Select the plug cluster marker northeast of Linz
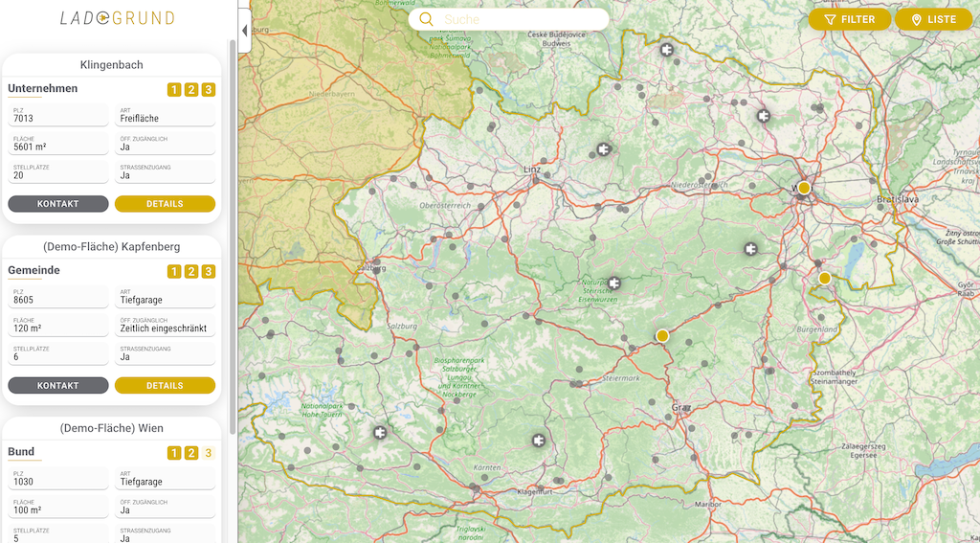 pyautogui.click(x=603, y=149)
